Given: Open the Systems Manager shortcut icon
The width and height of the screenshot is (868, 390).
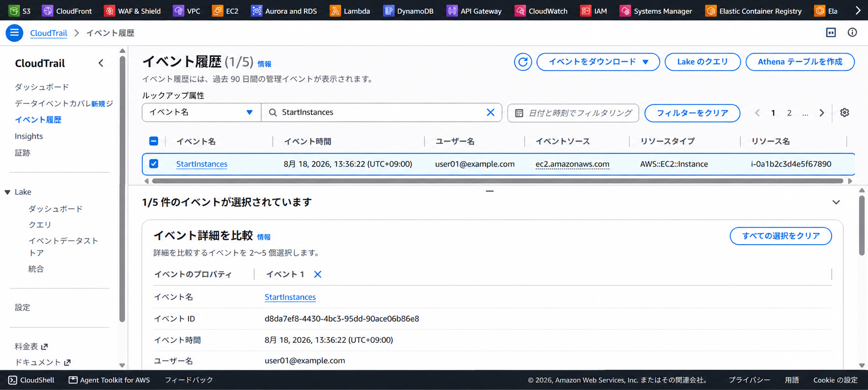Looking at the screenshot, I should (x=625, y=11).
